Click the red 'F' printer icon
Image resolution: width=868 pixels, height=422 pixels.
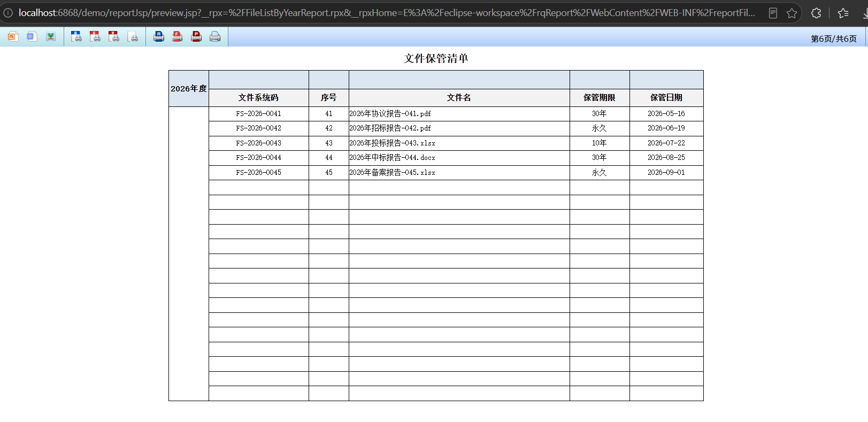pyautogui.click(x=178, y=36)
